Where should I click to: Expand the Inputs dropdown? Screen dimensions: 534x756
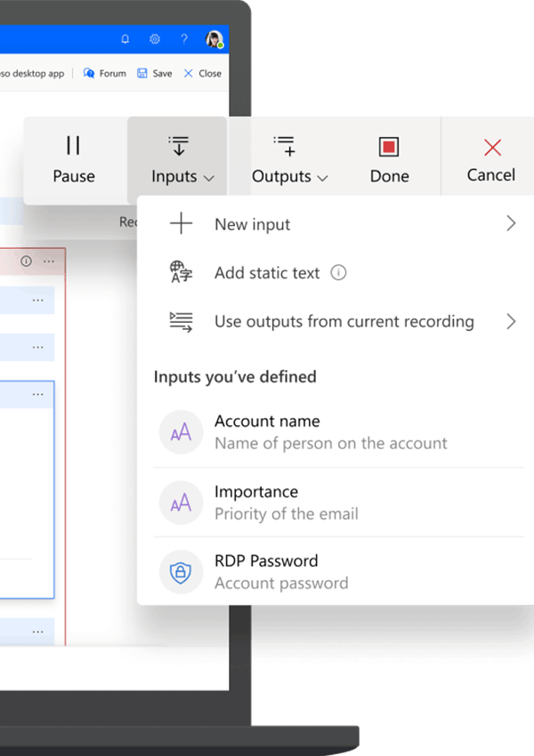(x=182, y=160)
